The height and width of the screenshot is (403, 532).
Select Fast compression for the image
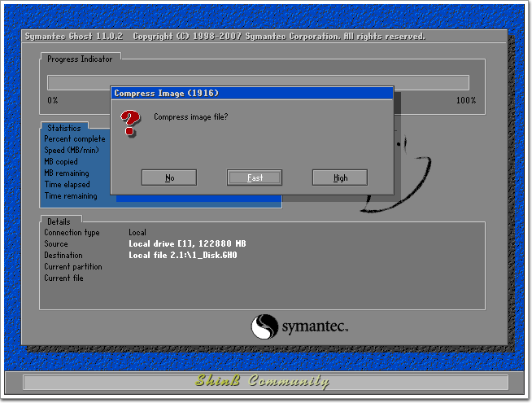(255, 177)
